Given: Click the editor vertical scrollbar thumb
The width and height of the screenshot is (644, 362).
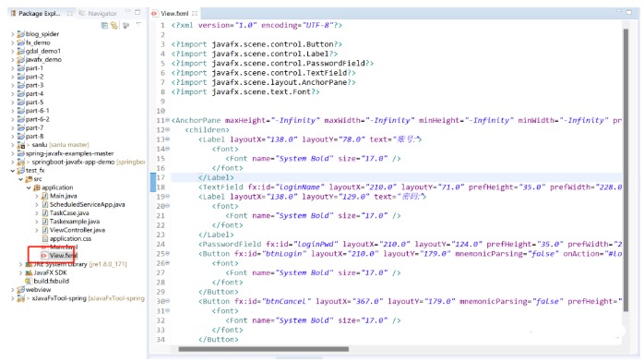Looking at the screenshot, I should click(x=626, y=170).
